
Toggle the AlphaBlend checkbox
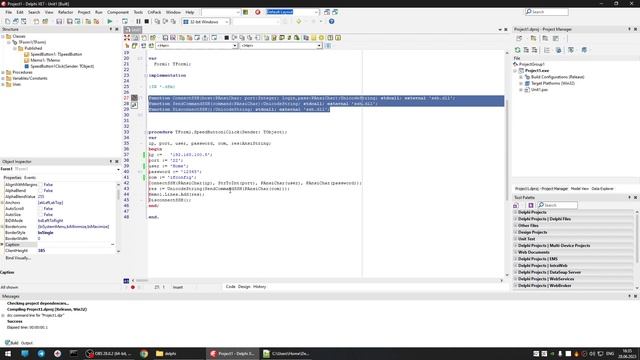(40, 191)
